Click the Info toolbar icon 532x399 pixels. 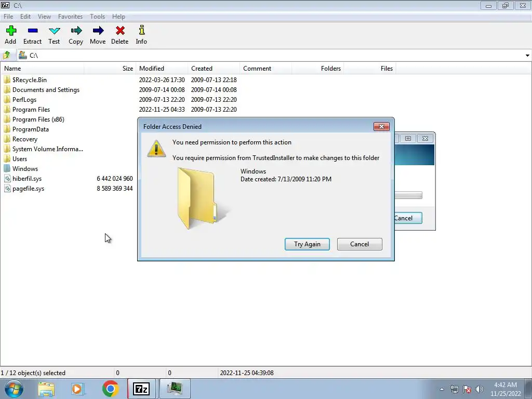pos(142,30)
